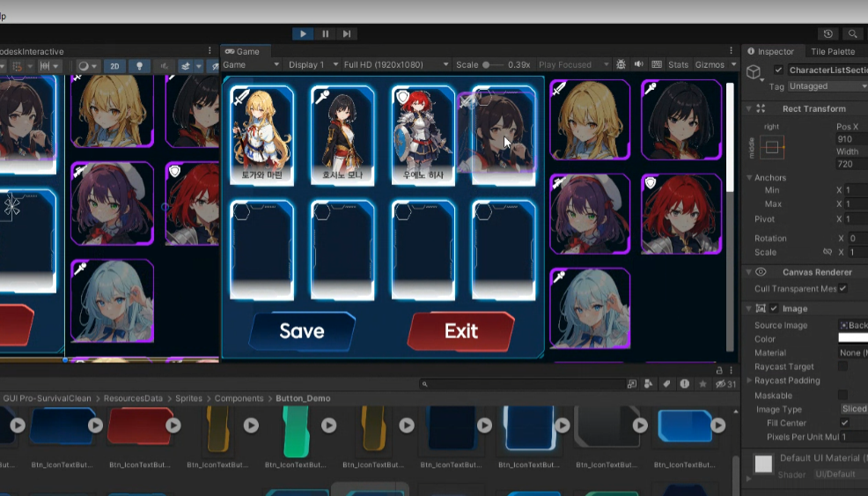This screenshot has height=496, width=868.
Task: Open search by label tag icon
Action: [666, 383]
